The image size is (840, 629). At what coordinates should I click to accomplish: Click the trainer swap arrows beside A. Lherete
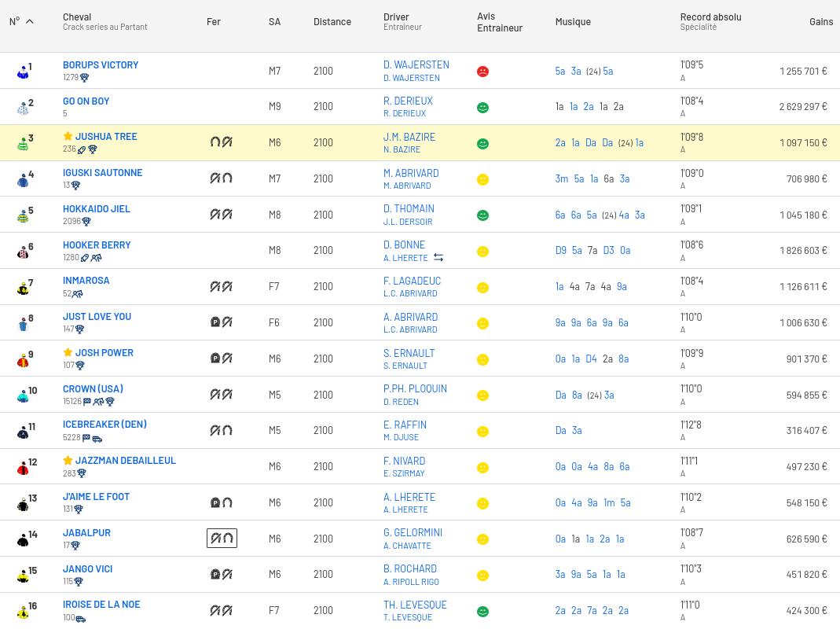pyautogui.click(x=438, y=258)
